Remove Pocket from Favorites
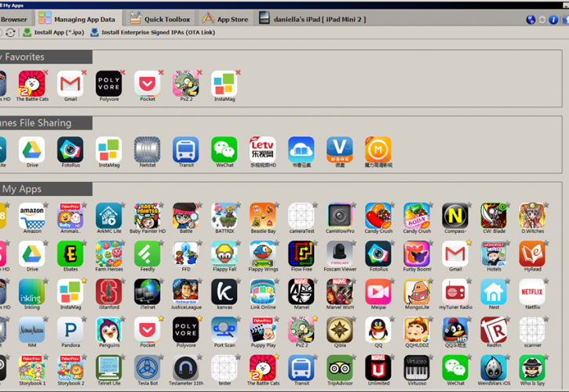This screenshot has height=392, width=569. 161,72
